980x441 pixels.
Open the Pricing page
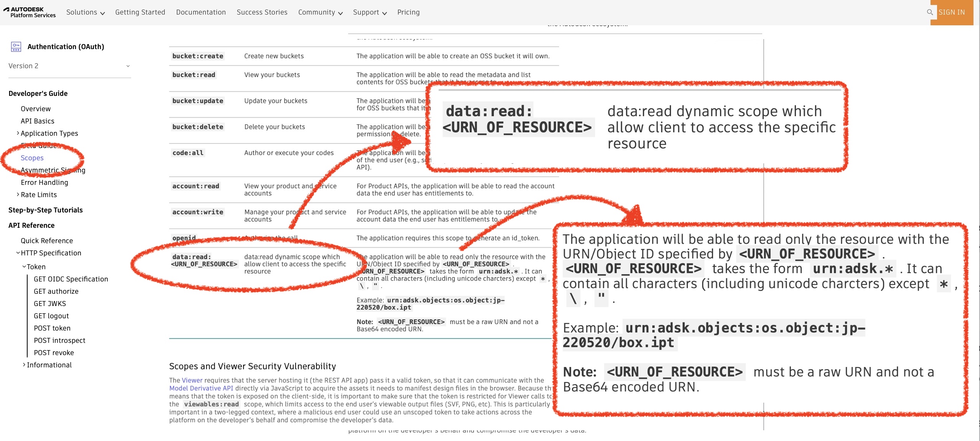(x=408, y=12)
